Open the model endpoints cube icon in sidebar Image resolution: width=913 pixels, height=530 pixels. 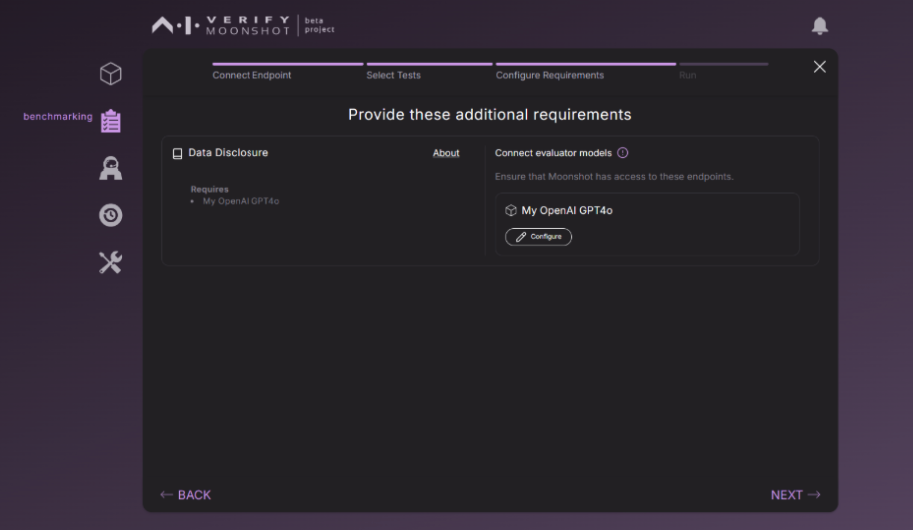coord(111,74)
